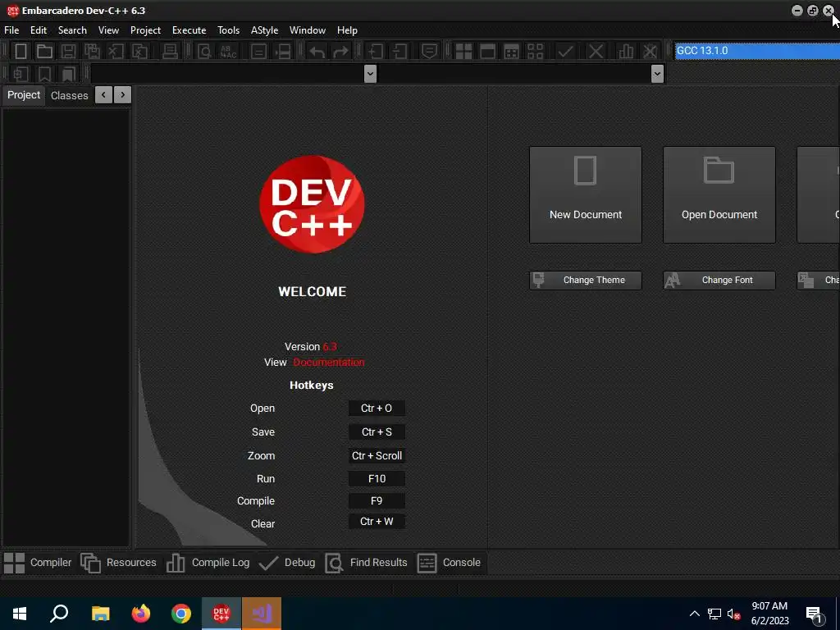Open the Compile Log bottom tab

coord(208,563)
